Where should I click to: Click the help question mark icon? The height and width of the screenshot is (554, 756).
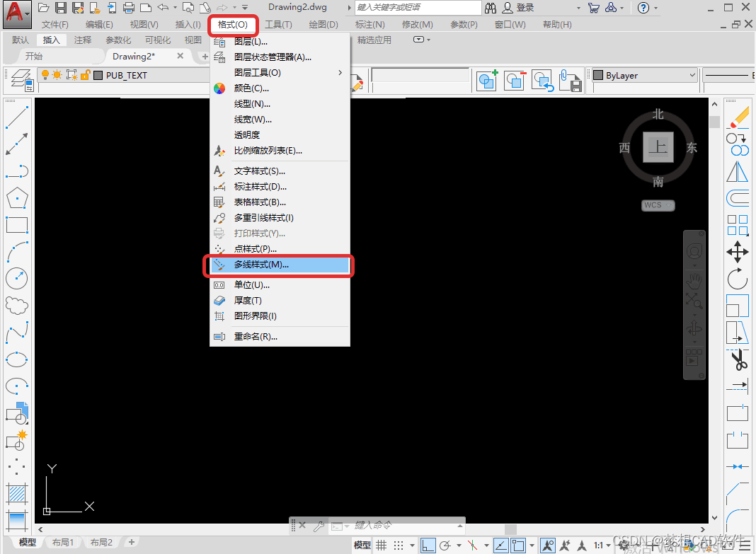pos(643,8)
